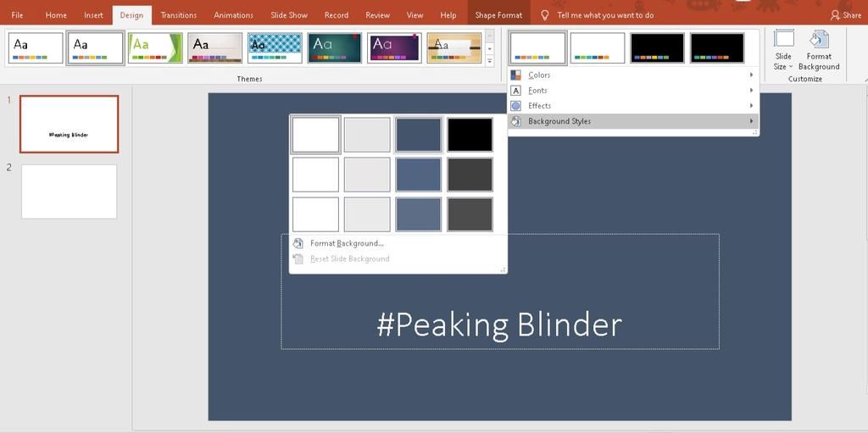Choose the middle-row white background style

pyautogui.click(x=315, y=175)
